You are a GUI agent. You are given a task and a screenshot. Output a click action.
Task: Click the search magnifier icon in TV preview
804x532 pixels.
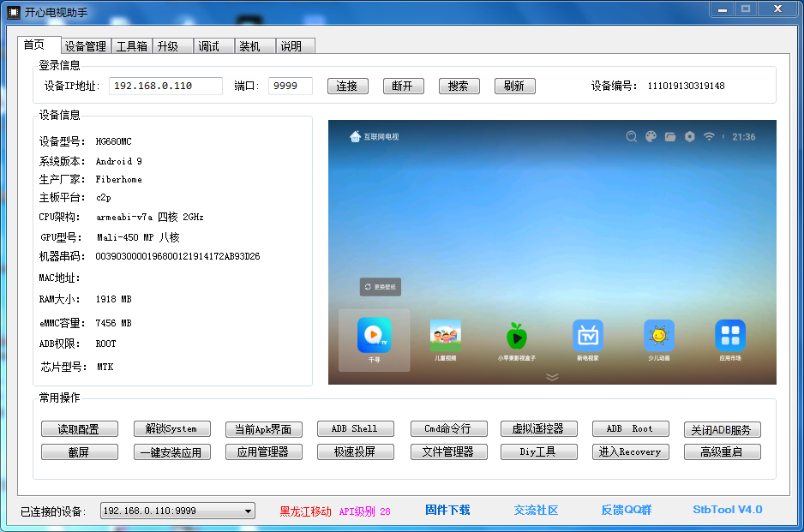[632, 136]
